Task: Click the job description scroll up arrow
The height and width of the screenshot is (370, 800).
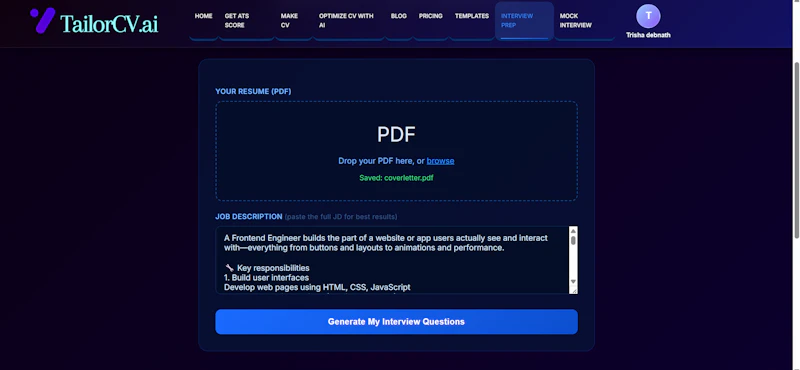Action: coord(573,231)
